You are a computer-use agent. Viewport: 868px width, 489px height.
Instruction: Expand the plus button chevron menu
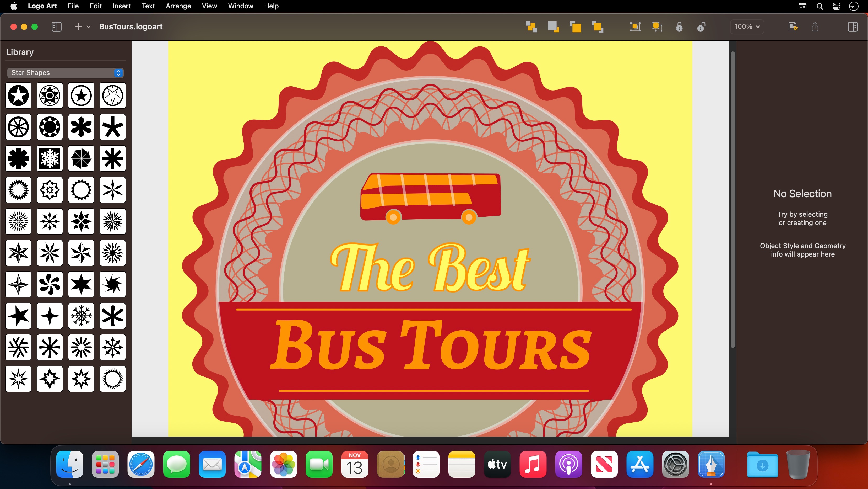(x=89, y=27)
